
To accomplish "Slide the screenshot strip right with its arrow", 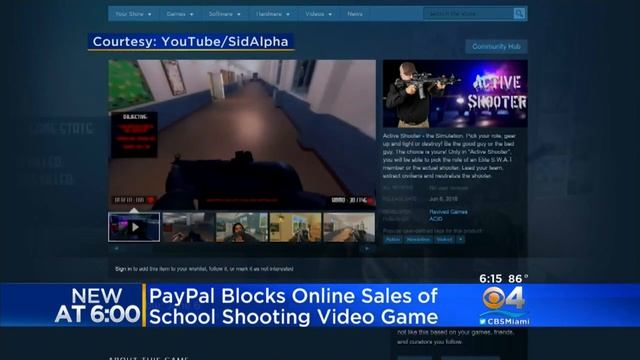I will click(367, 248).
